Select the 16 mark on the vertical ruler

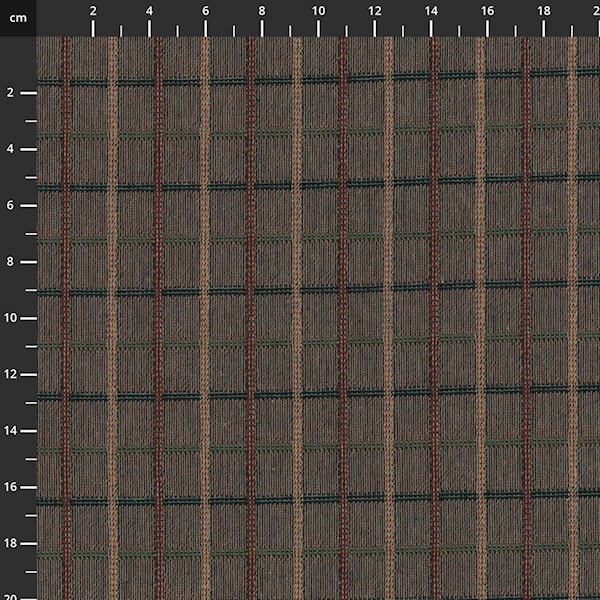click(x=11, y=487)
